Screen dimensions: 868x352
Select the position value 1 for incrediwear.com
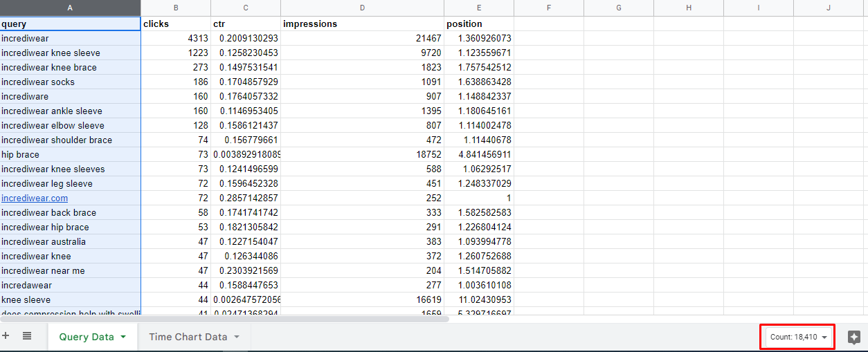click(479, 198)
